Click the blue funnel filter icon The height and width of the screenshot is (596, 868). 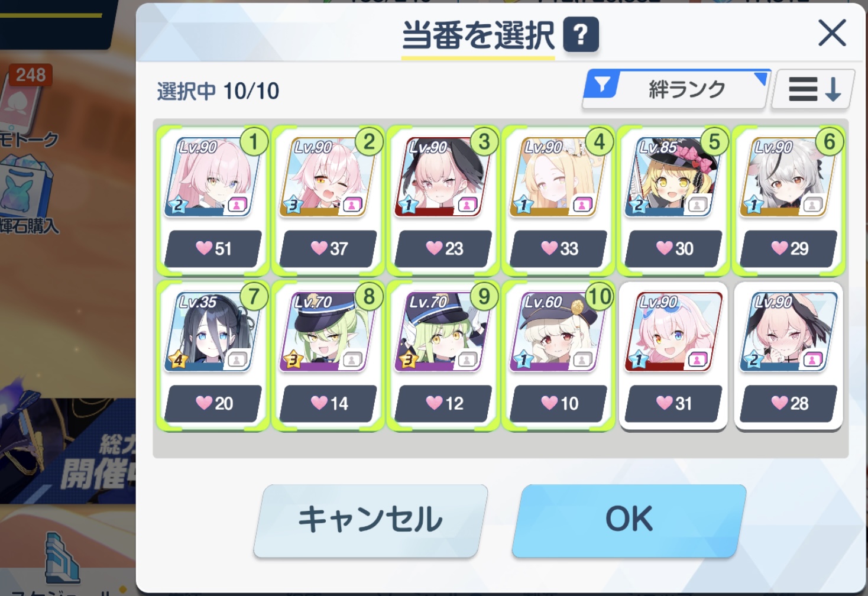tap(602, 85)
